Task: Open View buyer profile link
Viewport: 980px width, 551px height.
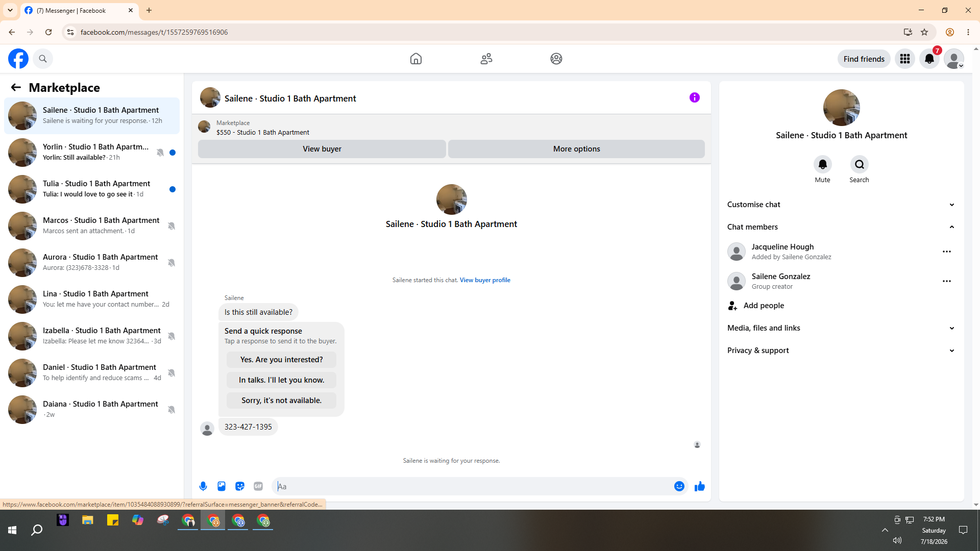Action: (x=485, y=280)
